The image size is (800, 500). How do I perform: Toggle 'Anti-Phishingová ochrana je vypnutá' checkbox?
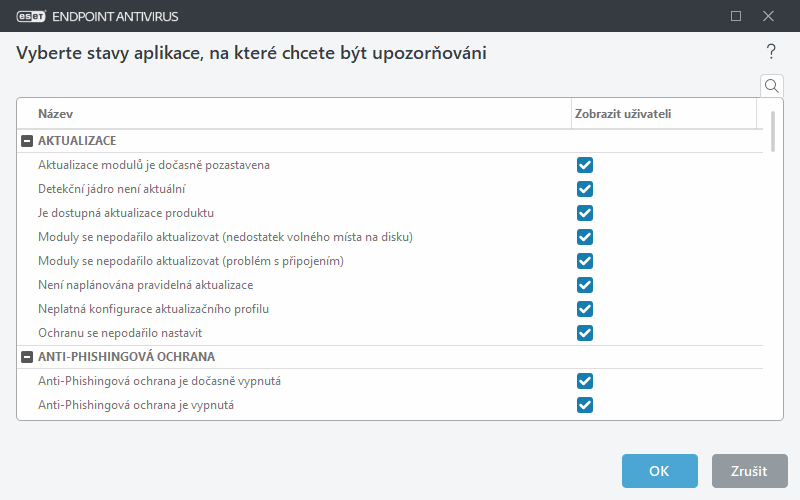[585, 405]
